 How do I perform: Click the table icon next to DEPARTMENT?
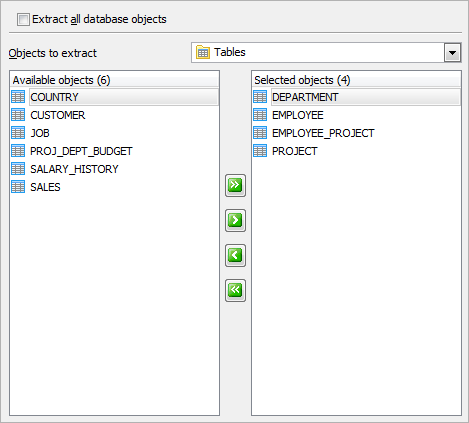click(x=260, y=97)
